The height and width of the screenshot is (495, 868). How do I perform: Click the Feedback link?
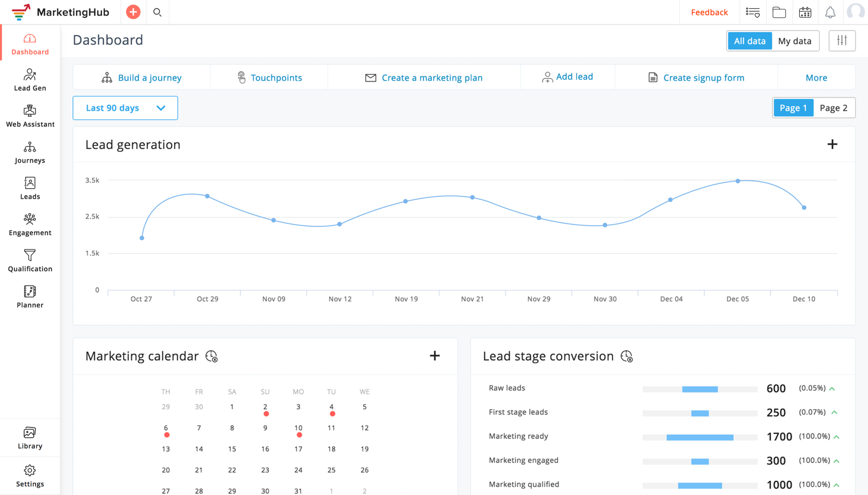709,12
